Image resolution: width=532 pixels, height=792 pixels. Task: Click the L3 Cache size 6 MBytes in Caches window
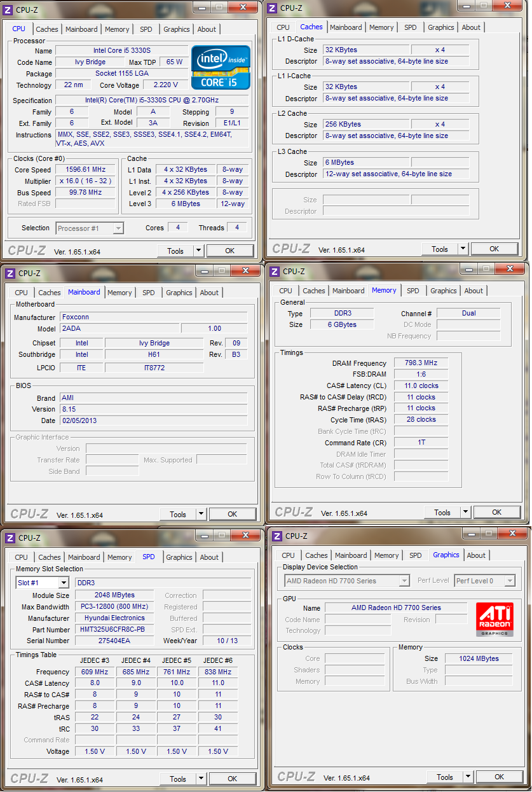click(x=365, y=162)
